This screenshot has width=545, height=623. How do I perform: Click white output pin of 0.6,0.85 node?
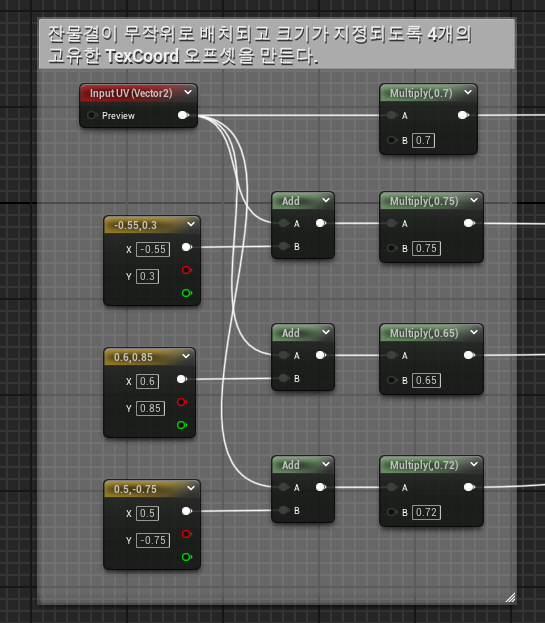(182, 379)
